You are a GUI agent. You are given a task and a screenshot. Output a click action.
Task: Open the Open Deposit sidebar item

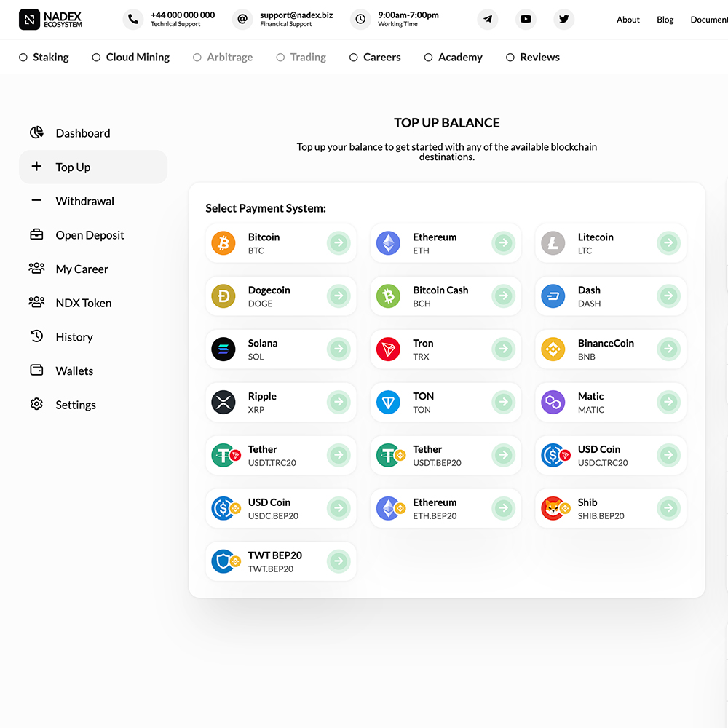coord(93,235)
